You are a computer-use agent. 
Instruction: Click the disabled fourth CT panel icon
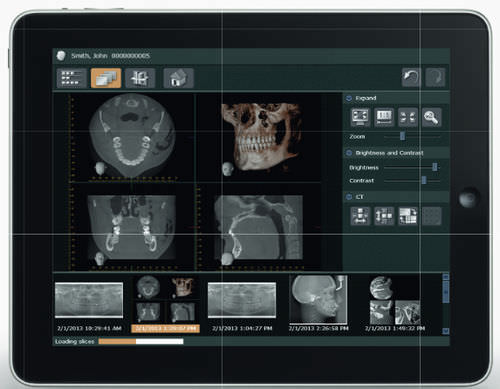(431, 216)
